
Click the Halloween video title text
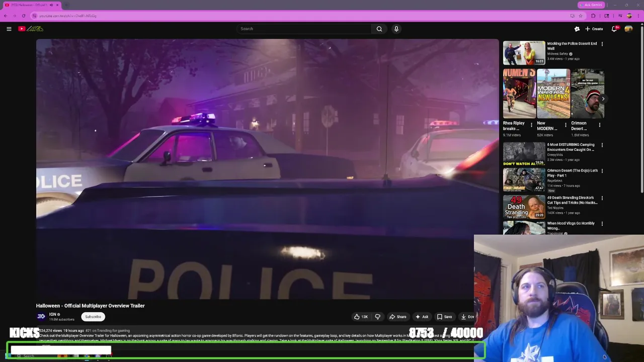point(90,306)
